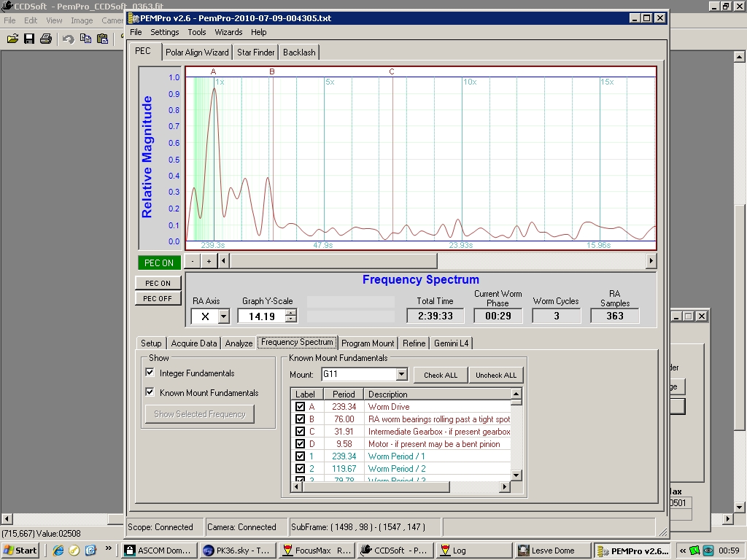Switch to Polar Align Wizard tab

pyautogui.click(x=197, y=52)
